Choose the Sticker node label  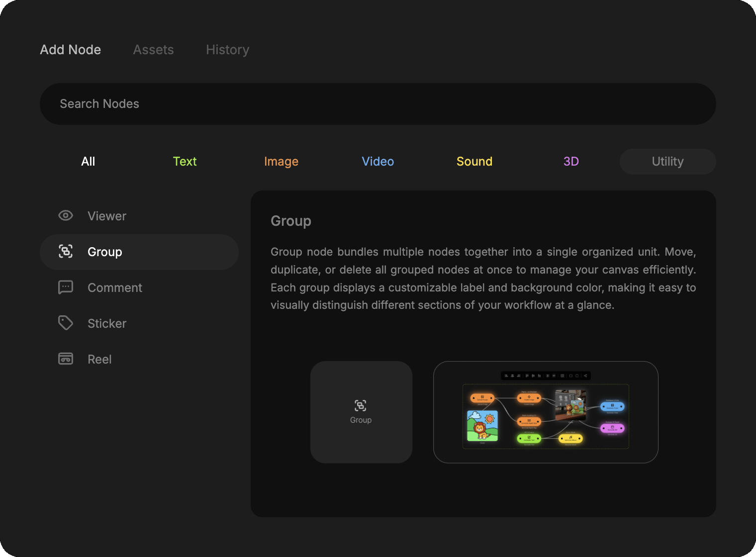coord(107,324)
